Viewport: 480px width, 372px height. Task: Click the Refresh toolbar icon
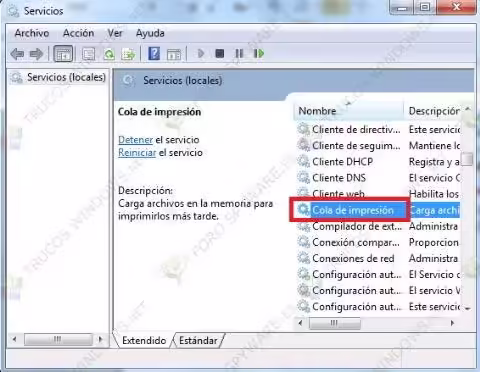coord(109,54)
